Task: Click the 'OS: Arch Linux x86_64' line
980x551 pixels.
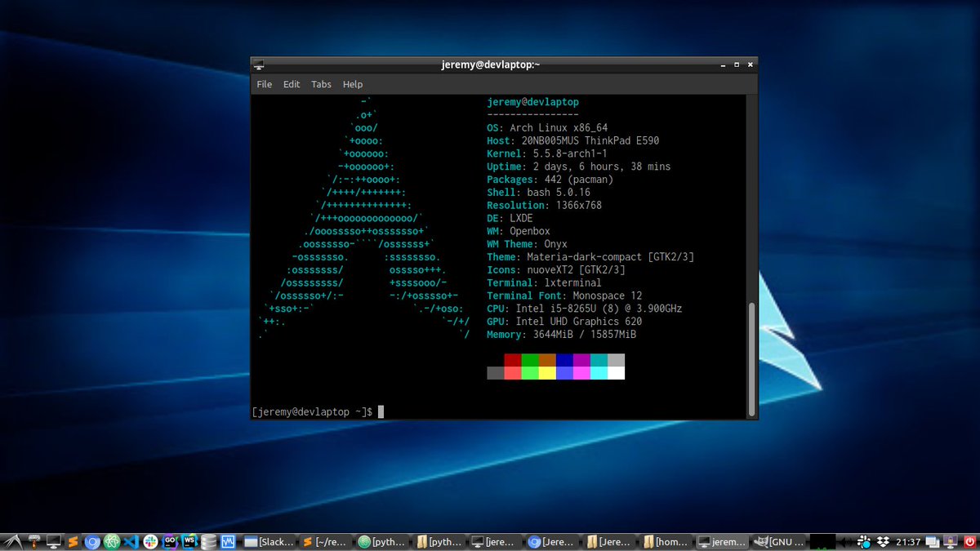Action: [x=547, y=128]
